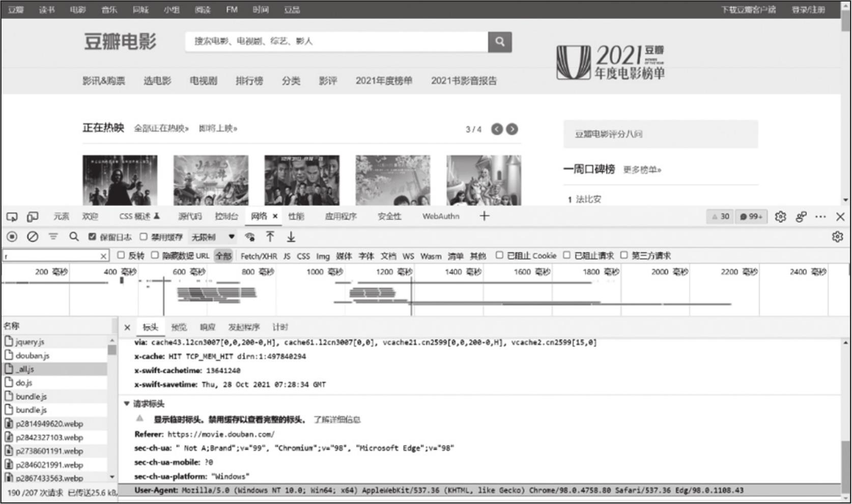Open network panel settings gear icon
This screenshot has width=852, height=504.
(x=837, y=237)
